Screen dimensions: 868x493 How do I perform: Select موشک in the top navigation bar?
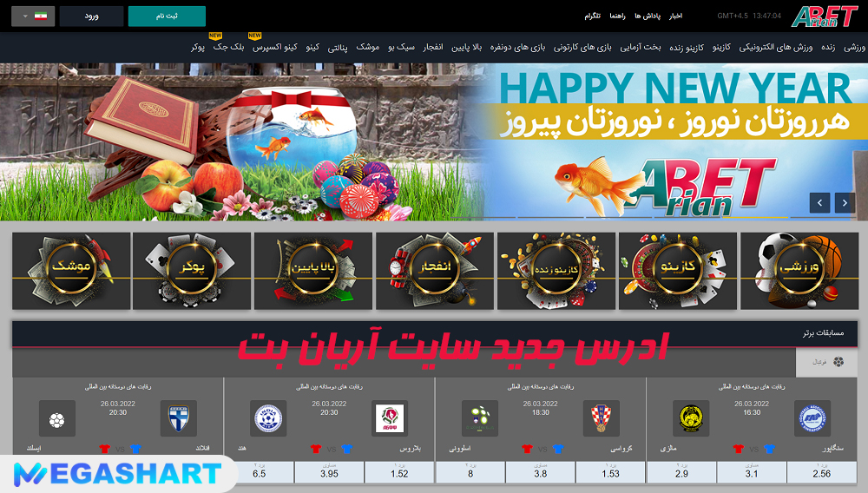(x=367, y=48)
